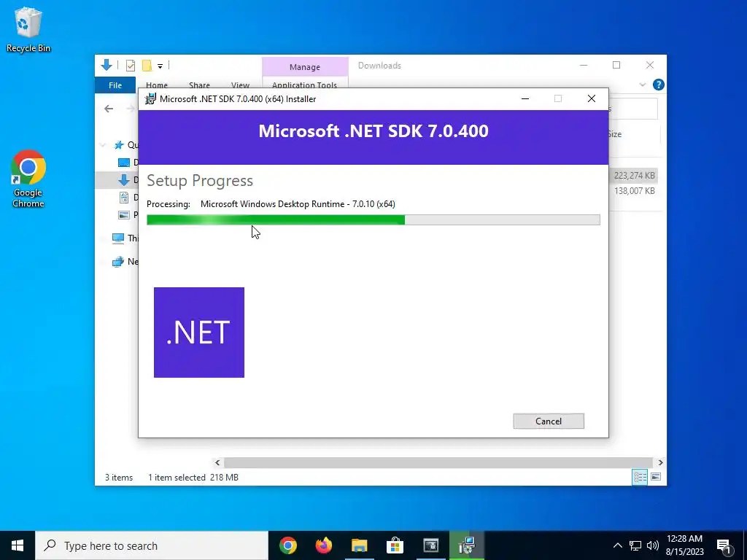
Task: Select Pictures icon in navigation pane
Action: (x=124, y=215)
